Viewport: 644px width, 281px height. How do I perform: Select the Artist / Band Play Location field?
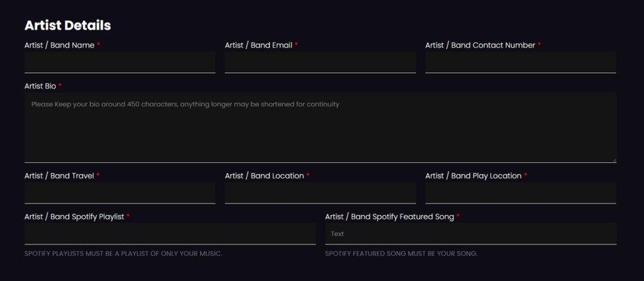[x=520, y=193]
